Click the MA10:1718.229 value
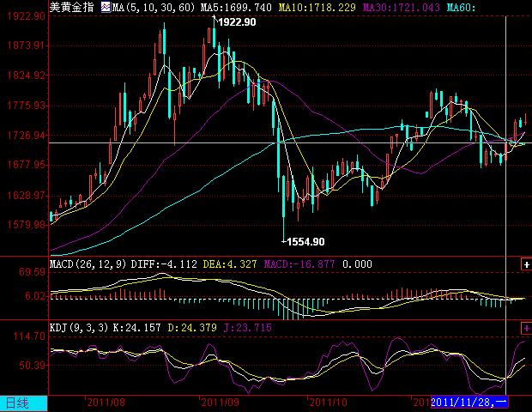The height and width of the screenshot is (412, 532). 317,7
